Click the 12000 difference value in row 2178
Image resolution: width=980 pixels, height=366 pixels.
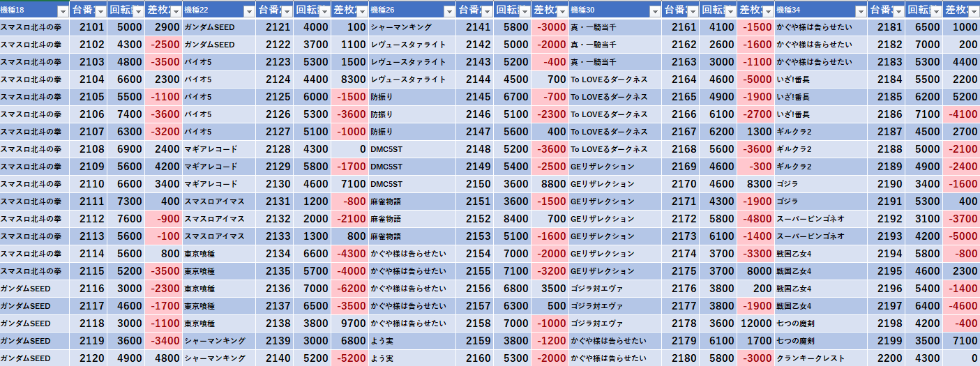(x=755, y=323)
